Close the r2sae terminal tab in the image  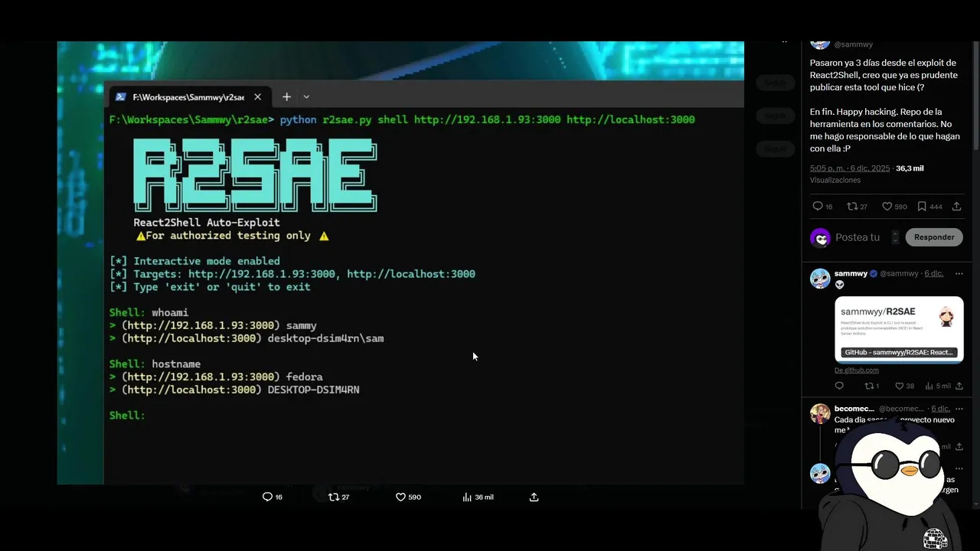pyautogui.click(x=257, y=97)
